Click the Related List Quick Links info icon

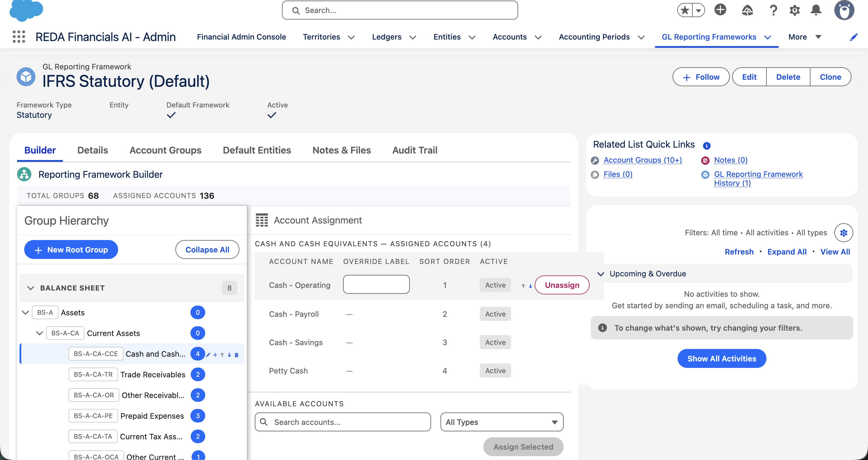pyautogui.click(x=707, y=146)
